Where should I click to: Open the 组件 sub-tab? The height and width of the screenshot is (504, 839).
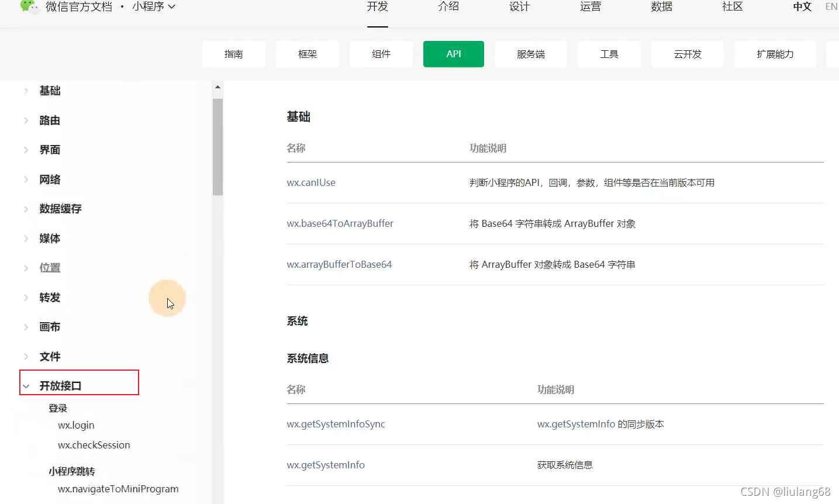click(x=381, y=54)
